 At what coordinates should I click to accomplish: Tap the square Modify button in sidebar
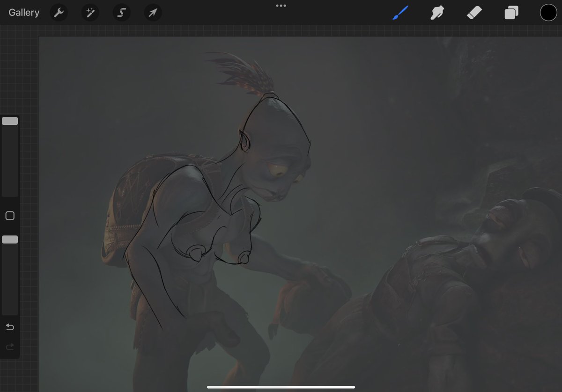[10, 216]
